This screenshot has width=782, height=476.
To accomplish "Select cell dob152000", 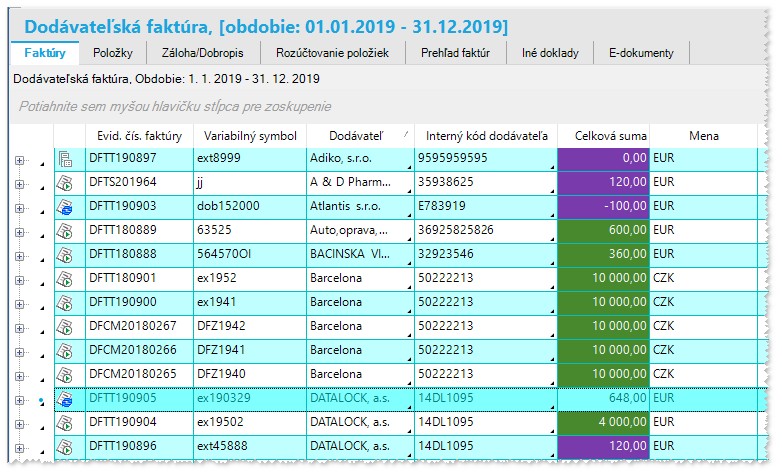I will [250, 208].
